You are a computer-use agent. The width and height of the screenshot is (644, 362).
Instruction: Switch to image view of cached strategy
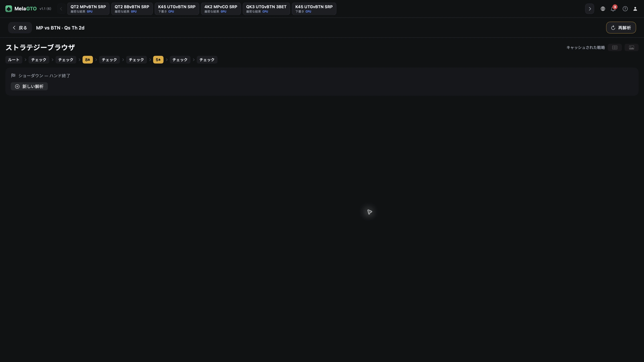[631, 47]
